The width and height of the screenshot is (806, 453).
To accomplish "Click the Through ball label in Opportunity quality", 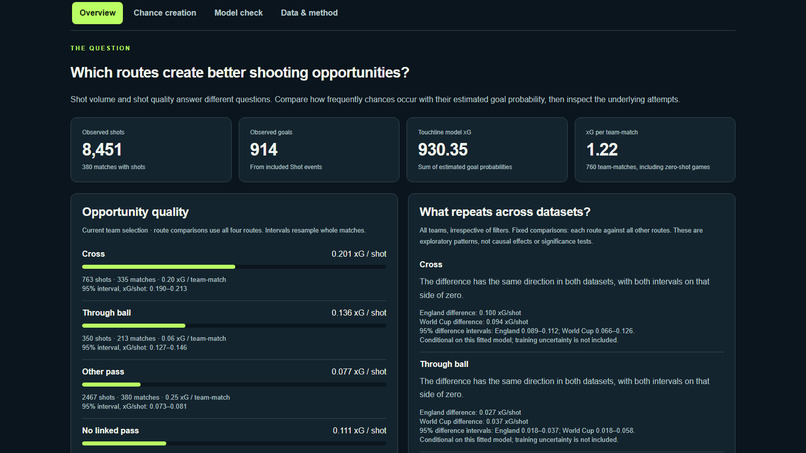I will pyautogui.click(x=106, y=313).
